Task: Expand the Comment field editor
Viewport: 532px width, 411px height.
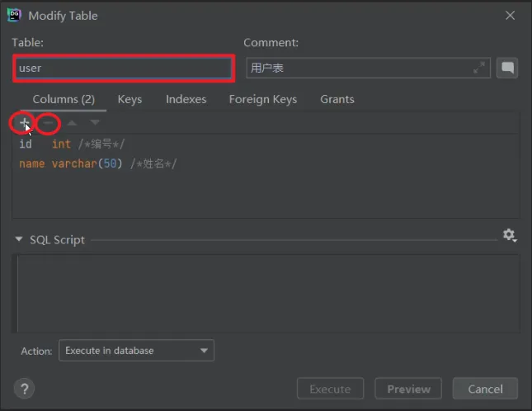Action: click(x=479, y=68)
